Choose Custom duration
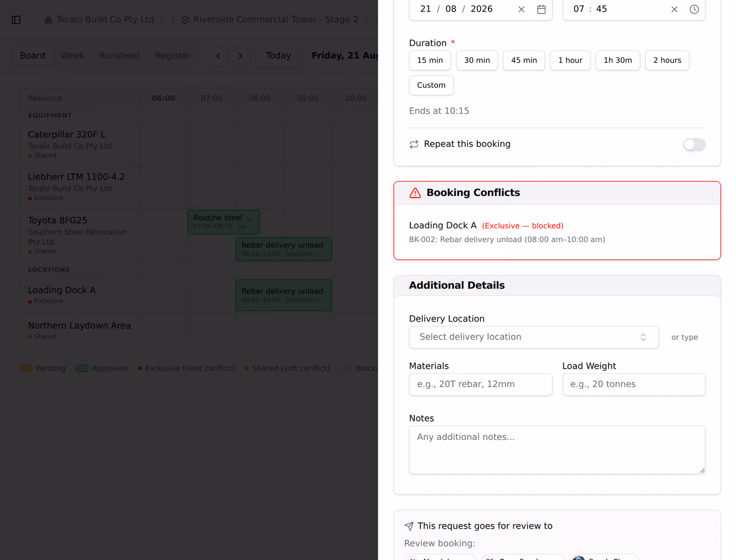The height and width of the screenshot is (560, 736). click(431, 85)
